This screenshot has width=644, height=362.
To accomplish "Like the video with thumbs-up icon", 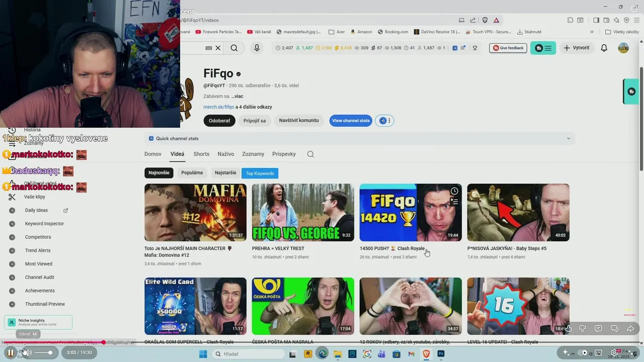I will 569,329.
